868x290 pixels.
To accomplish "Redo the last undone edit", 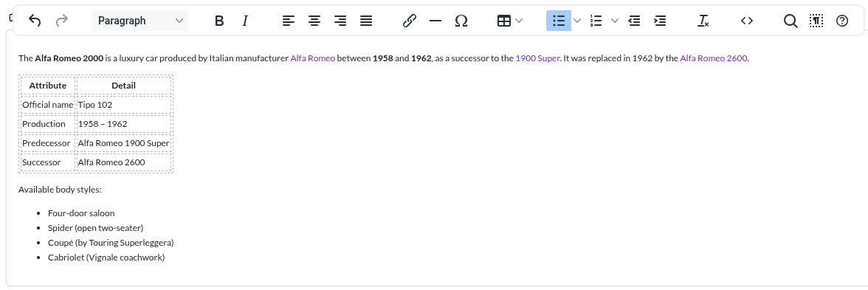I will pos(62,21).
